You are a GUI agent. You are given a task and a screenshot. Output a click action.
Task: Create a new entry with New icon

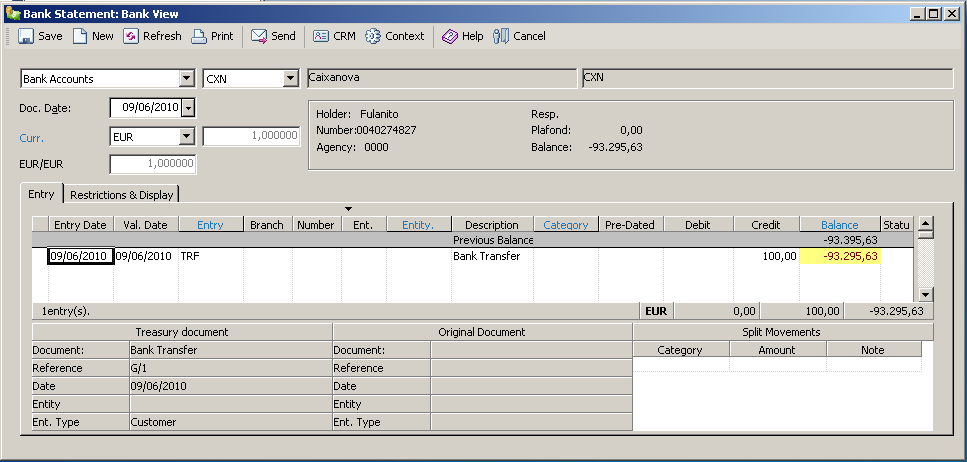pos(81,36)
